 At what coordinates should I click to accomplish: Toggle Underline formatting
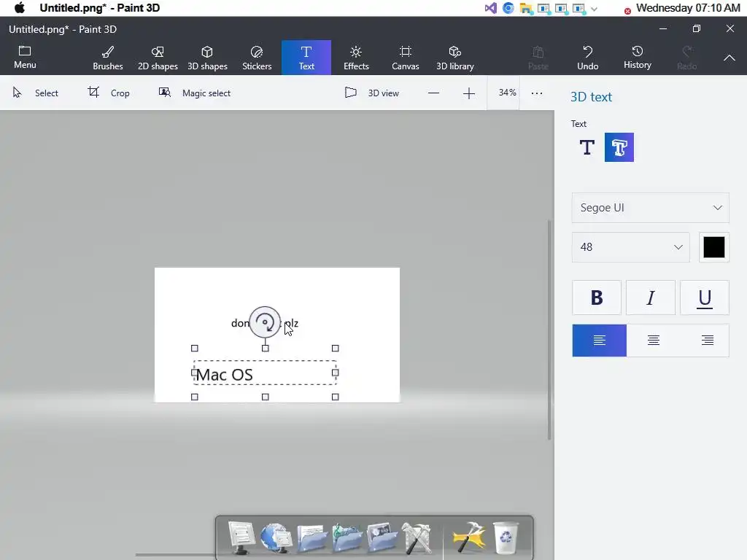(x=705, y=297)
